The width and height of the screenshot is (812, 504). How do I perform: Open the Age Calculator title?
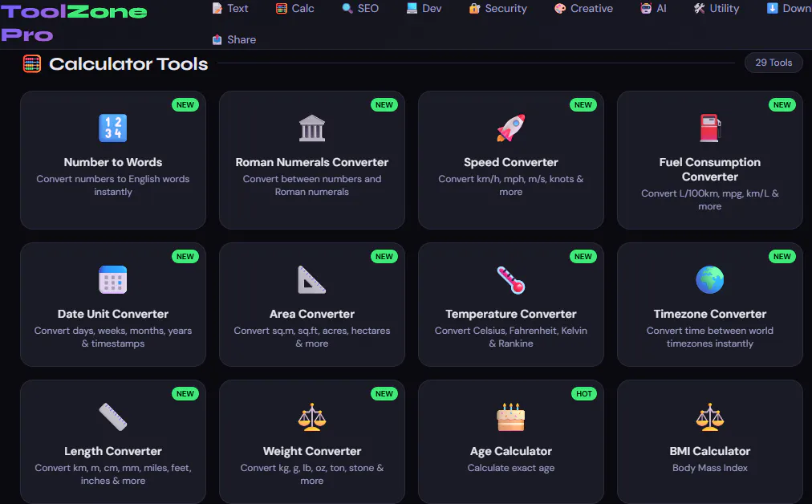click(510, 451)
